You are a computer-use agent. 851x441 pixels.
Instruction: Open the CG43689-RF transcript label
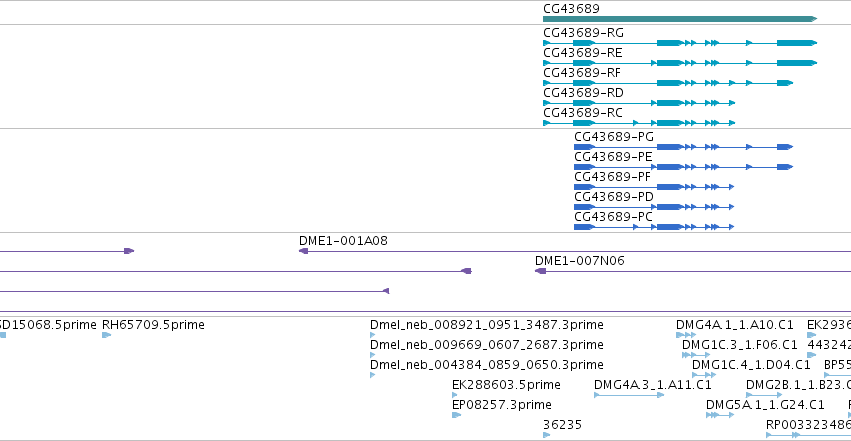tap(582, 73)
